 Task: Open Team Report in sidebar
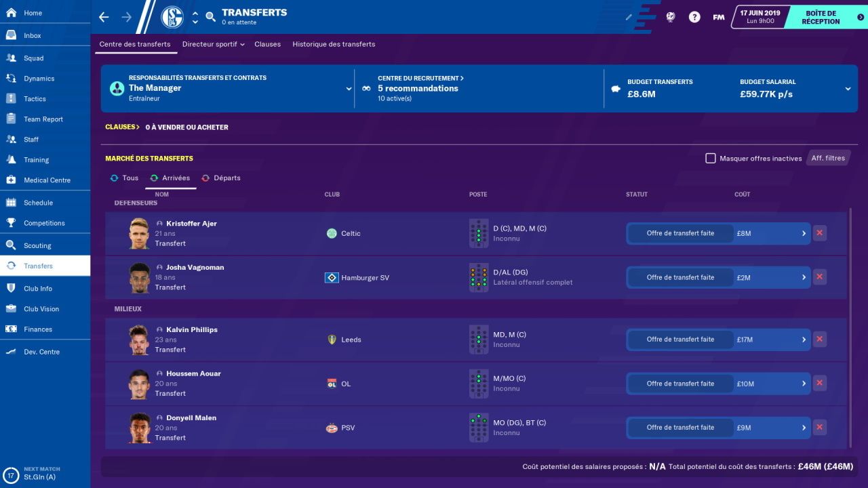pyautogui.click(x=45, y=119)
